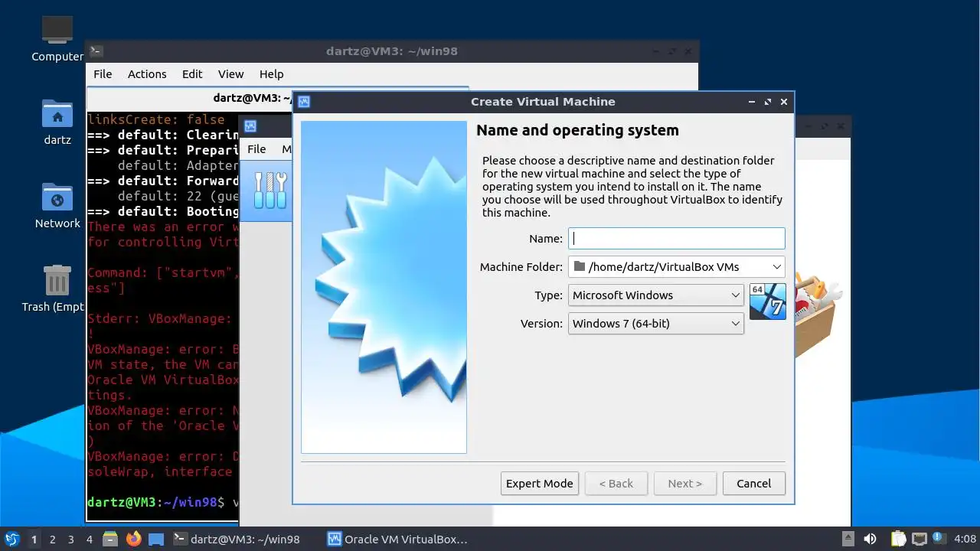This screenshot has width=980, height=551.
Task: Click the 'Name:' label
Action: [546, 239]
